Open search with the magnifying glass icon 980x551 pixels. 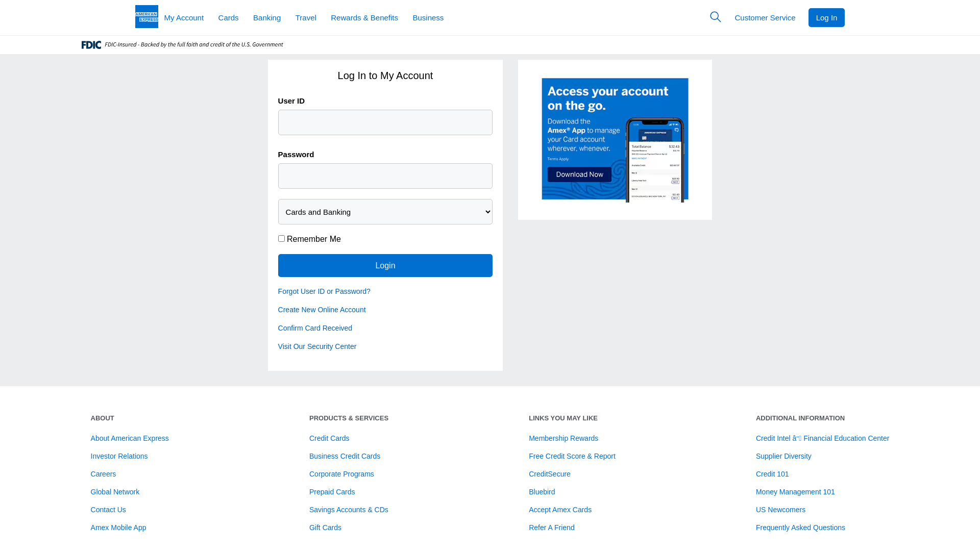pyautogui.click(x=715, y=17)
